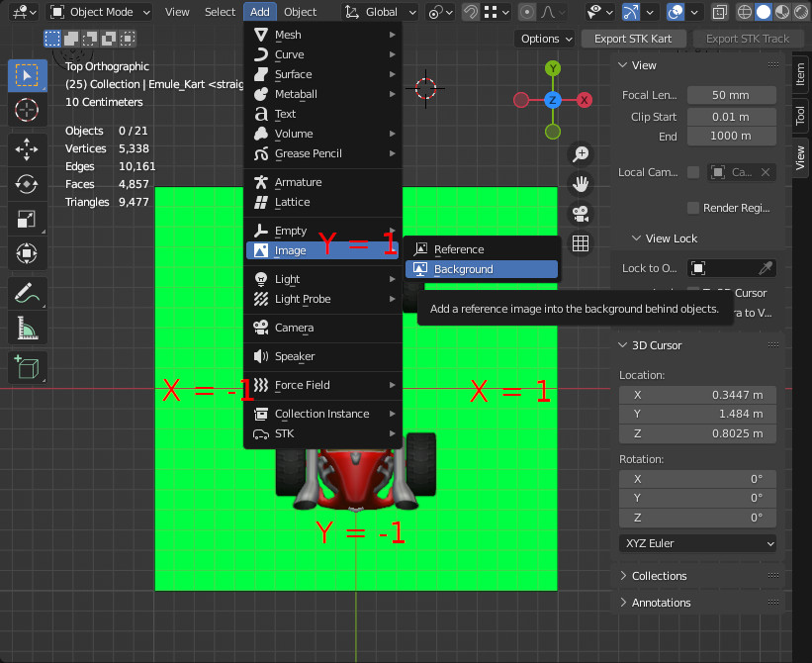Click the positive X axis gizmo ball
Image resolution: width=812 pixels, height=663 pixels.
point(585,100)
